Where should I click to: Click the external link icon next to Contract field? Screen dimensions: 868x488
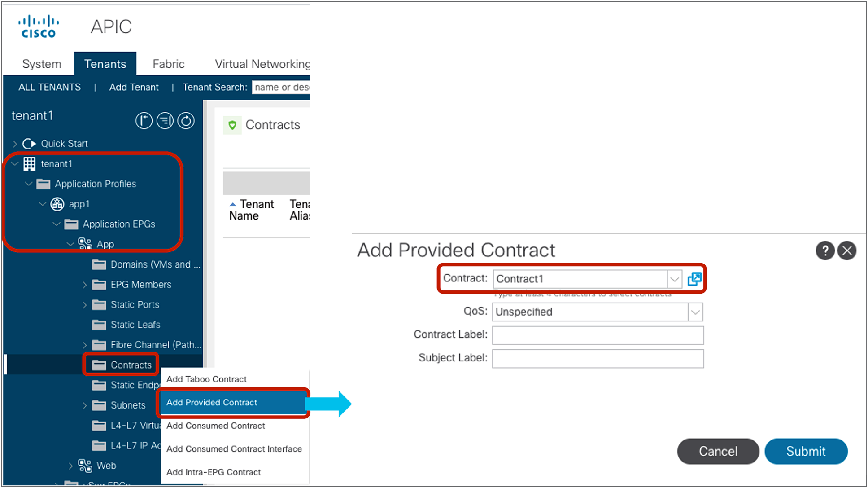point(693,279)
